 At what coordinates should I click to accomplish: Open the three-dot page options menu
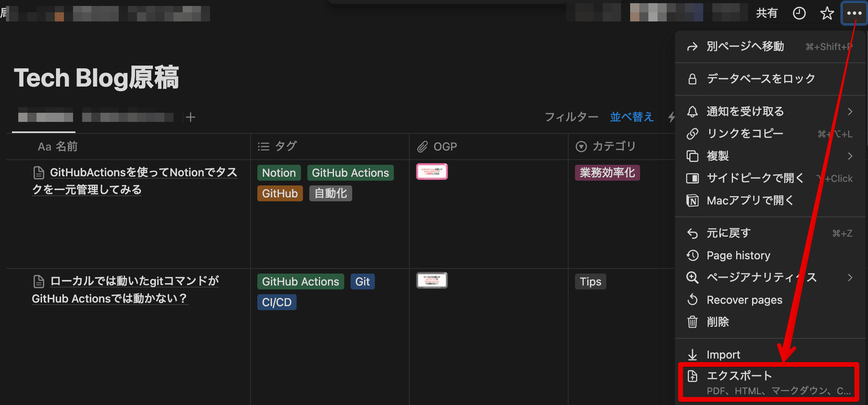[854, 13]
